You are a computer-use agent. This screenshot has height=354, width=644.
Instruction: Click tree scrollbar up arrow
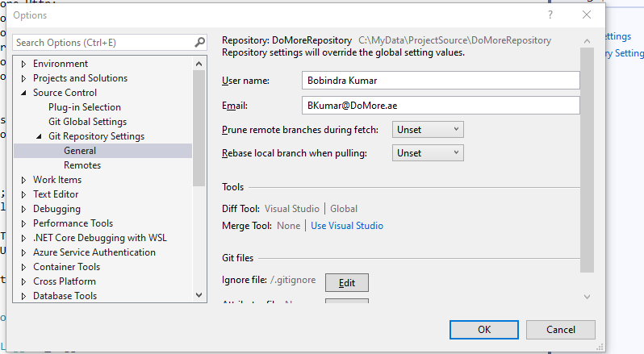coord(199,64)
